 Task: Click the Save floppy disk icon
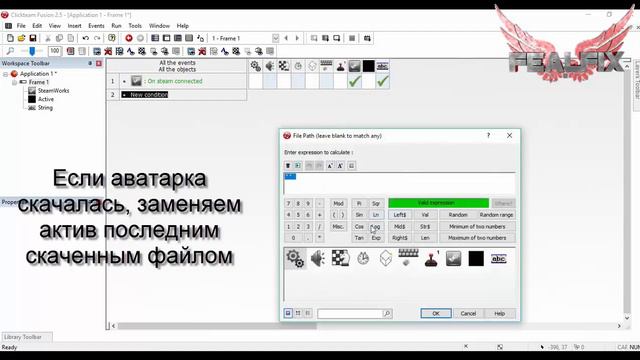[33, 38]
